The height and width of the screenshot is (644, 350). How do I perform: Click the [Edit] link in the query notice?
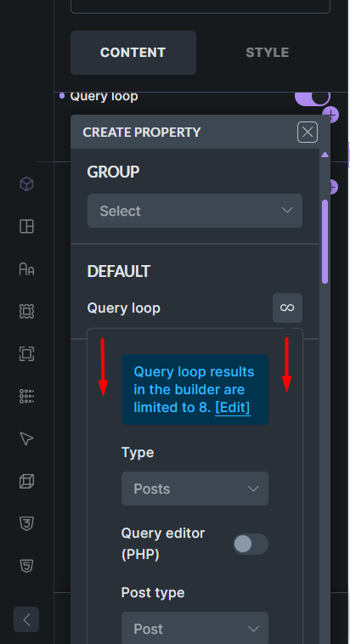pyautogui.click(x=233, y=408)
